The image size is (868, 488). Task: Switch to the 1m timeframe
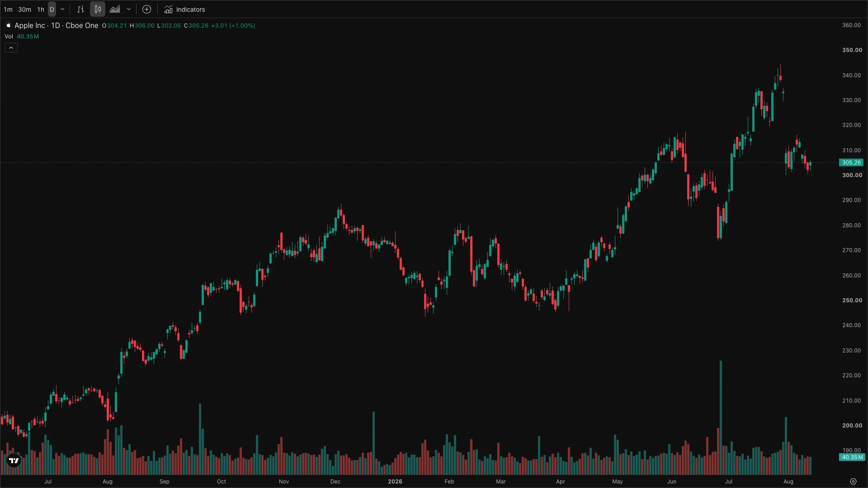tap(8, 9)
